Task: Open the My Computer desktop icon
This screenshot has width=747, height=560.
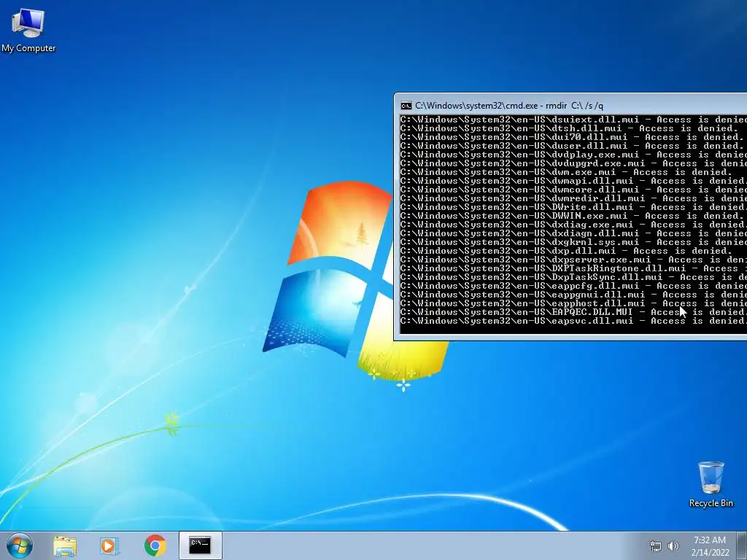Action: pyautogui.click(x=28, y=29)
